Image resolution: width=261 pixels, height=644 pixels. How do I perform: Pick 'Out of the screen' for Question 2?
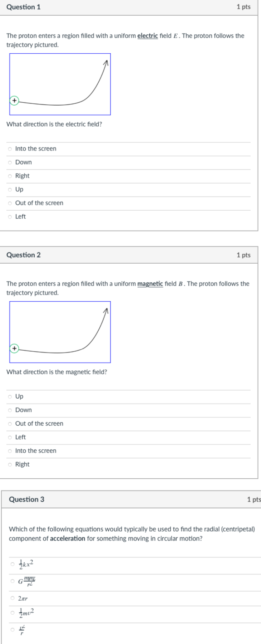coord(10,424)
